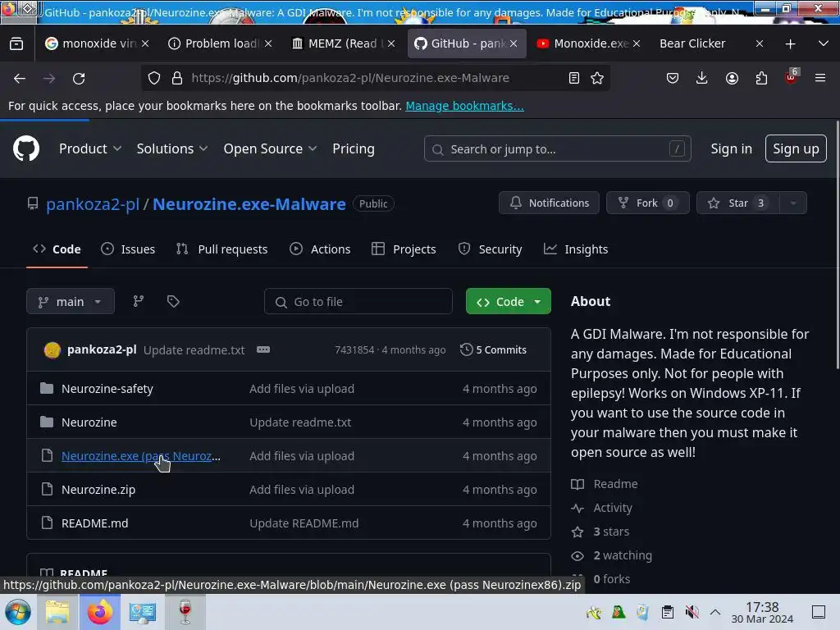Image resolution: width=840 pixels, height=630 pixels.
Task: Click the GitHub Octocat logo
Action: (x=25, y=148)
